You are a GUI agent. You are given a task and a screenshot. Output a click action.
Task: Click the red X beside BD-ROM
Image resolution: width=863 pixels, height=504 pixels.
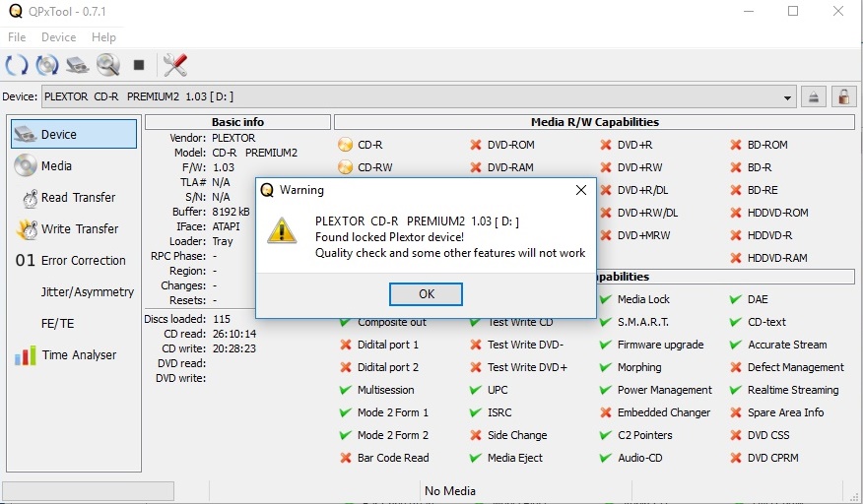[x=735, y=145]
